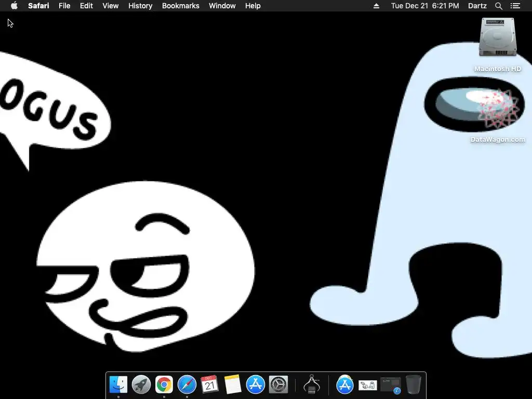Open the File menu
532x399 pixels.
[64, 6]
